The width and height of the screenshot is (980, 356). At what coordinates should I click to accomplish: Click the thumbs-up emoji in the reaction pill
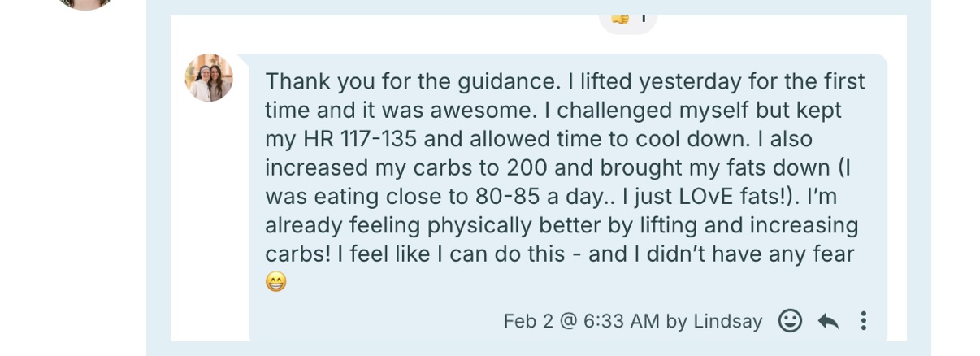pyautogui.click(x=619, y=18)
